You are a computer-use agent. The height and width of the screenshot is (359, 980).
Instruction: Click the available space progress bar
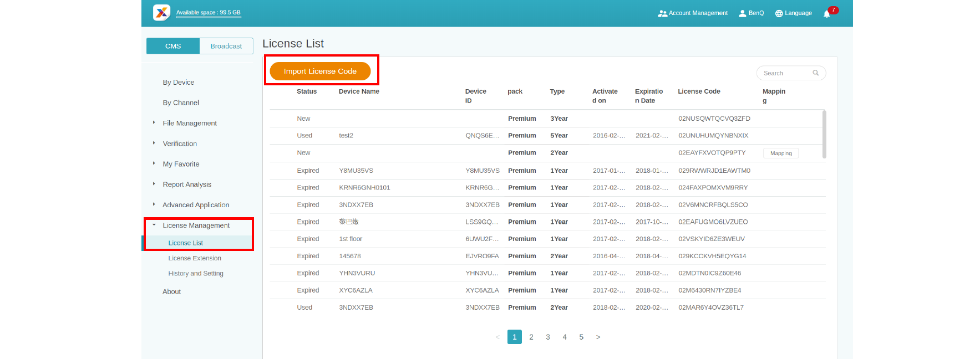(209, 17)
